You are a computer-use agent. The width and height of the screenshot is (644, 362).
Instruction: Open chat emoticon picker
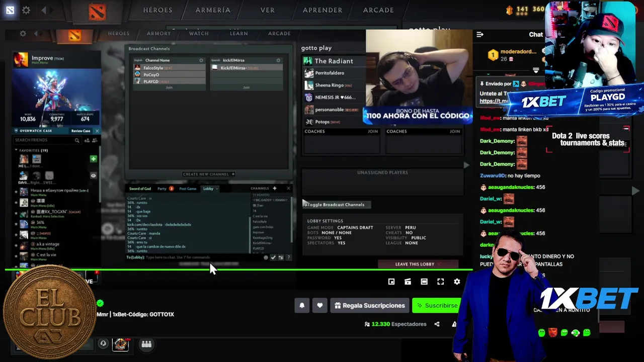(x=266, y=257)
